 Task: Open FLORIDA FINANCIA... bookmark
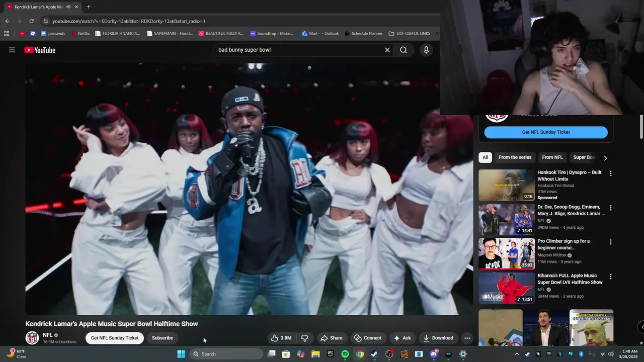click(117, 34)
